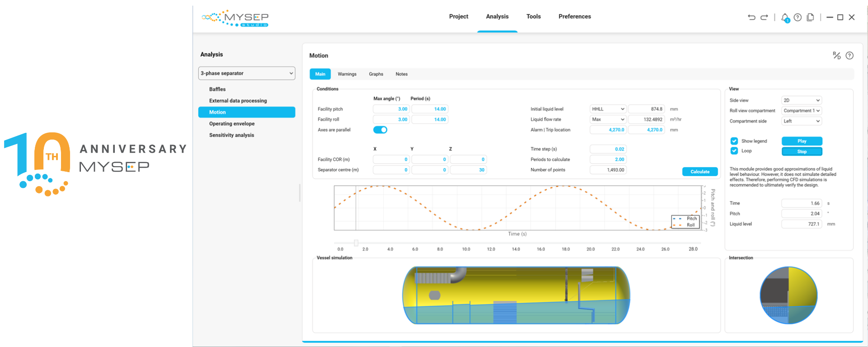The height and width of the screenshot is (347, 868).
Task: Switch to the Notes tab
Action: tap(401, 74)
